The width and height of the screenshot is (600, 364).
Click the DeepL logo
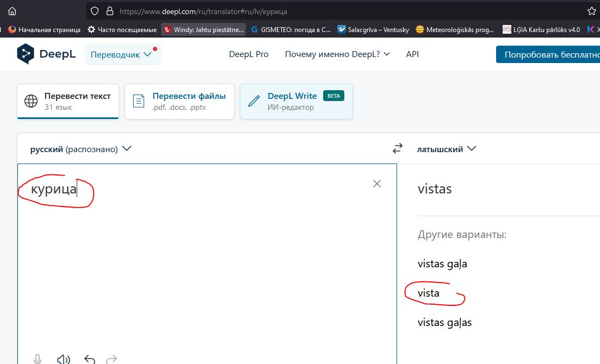point(46,54)
